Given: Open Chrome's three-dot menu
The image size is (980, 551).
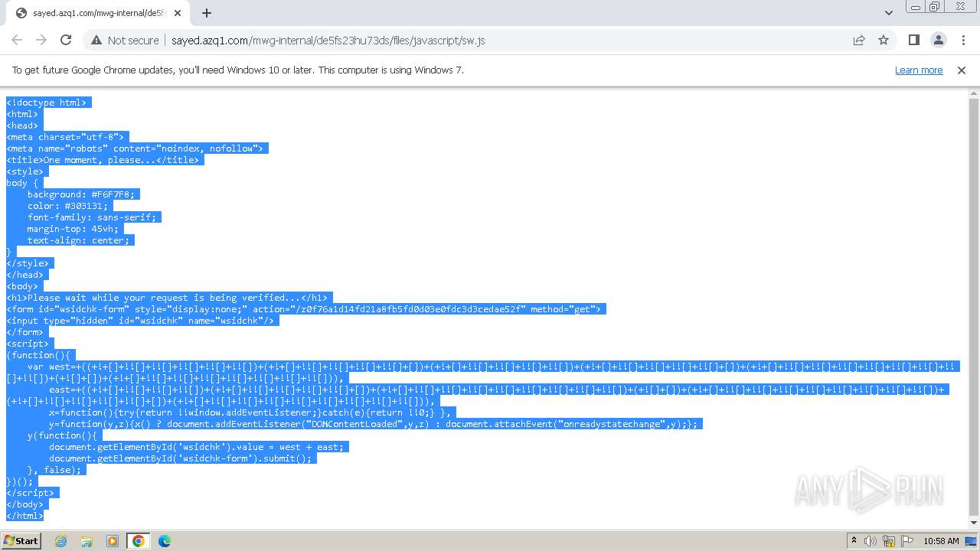Looking at the screenshot, I should coord(962,40).
